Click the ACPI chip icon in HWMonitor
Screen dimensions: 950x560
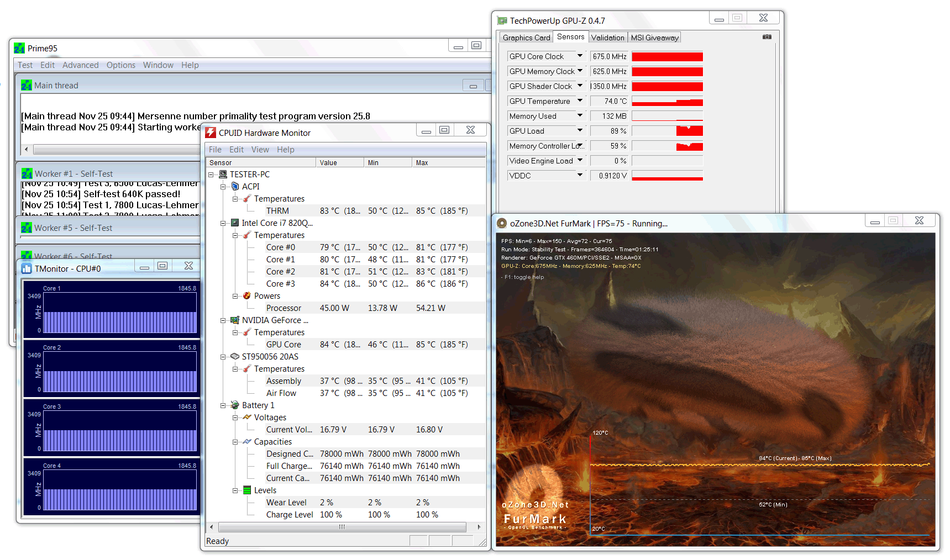[x=235, y=187]
